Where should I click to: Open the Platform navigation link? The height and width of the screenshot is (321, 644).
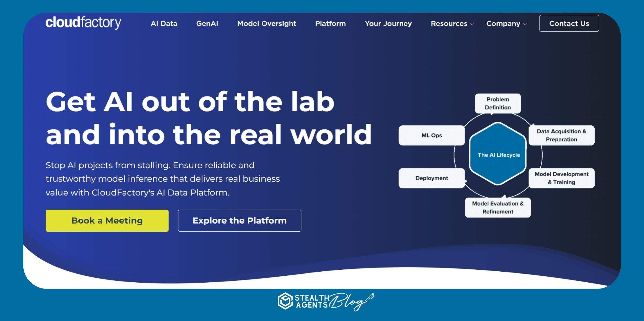tap(330, 24)
